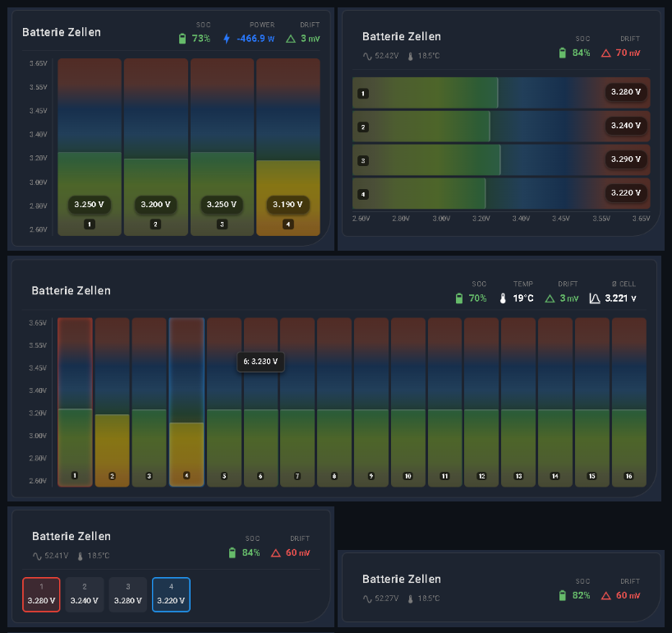Click the thermometer icon in the 52.41V card

pos(81,556)
